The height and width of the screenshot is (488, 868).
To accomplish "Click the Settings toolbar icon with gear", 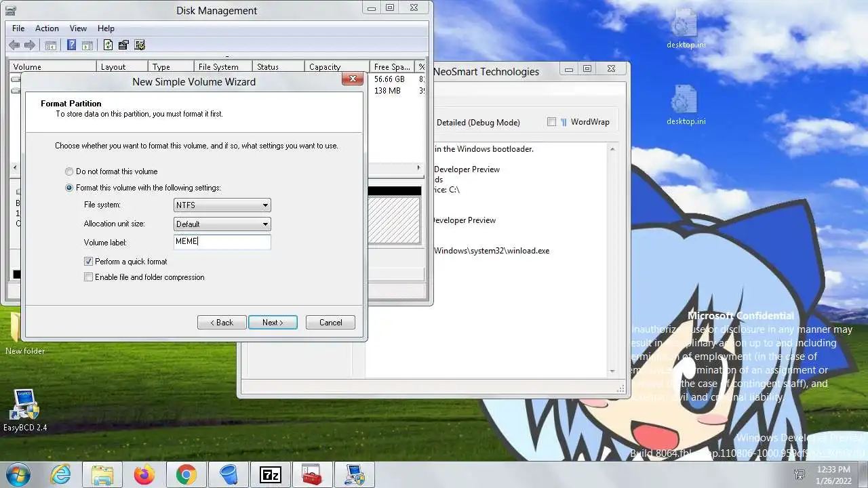I will [140, 45].
